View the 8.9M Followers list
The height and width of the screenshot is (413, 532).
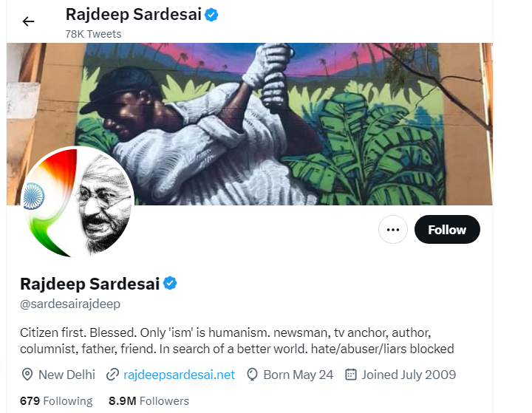click(x=149, y=401)
